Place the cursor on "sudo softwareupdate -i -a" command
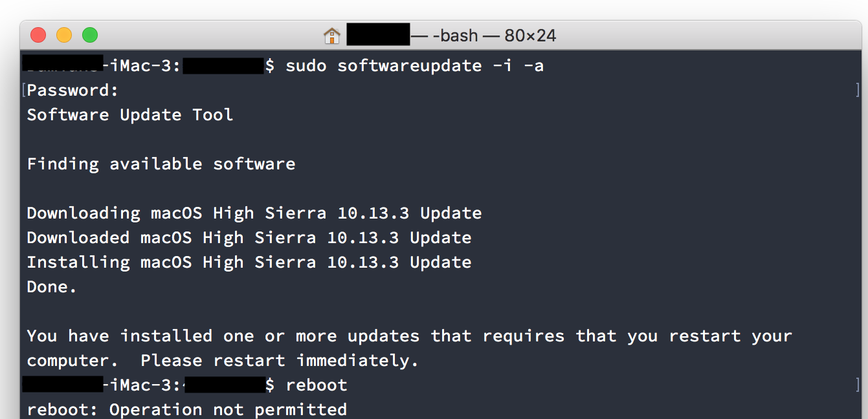This screenshot has width=868, height=419. coord(414,65)
